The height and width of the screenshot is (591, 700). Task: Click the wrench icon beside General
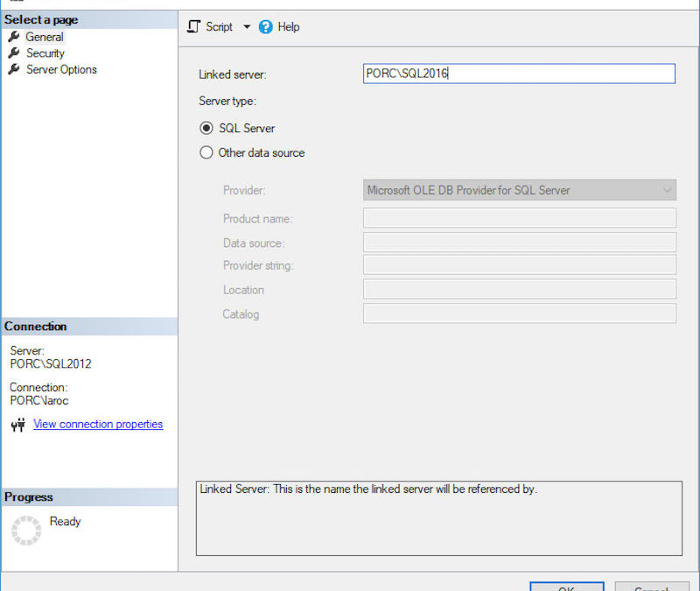point(13,37)
